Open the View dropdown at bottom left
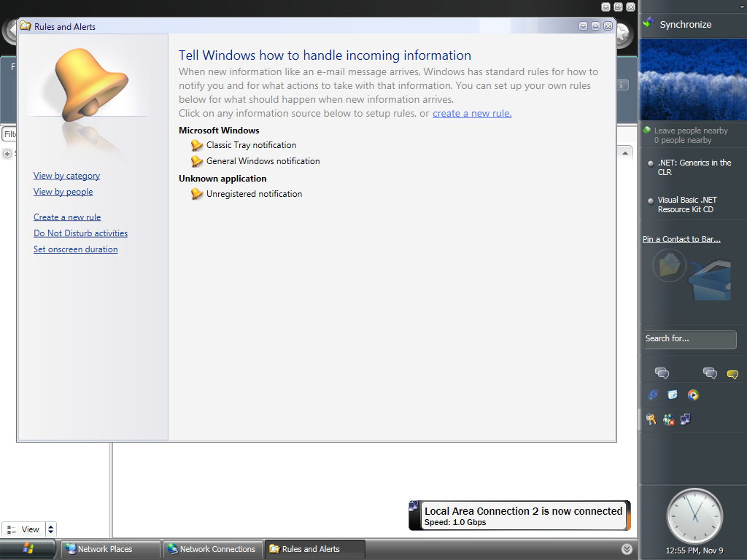 click(50, 529)
